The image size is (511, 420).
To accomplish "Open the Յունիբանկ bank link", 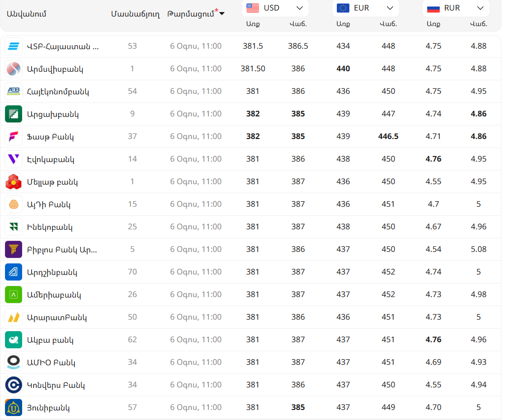I will point(48,407).
